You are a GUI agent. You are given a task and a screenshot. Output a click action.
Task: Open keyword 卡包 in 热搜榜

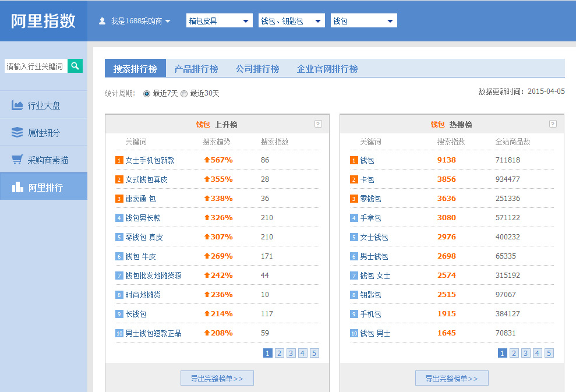click(367, 179)
